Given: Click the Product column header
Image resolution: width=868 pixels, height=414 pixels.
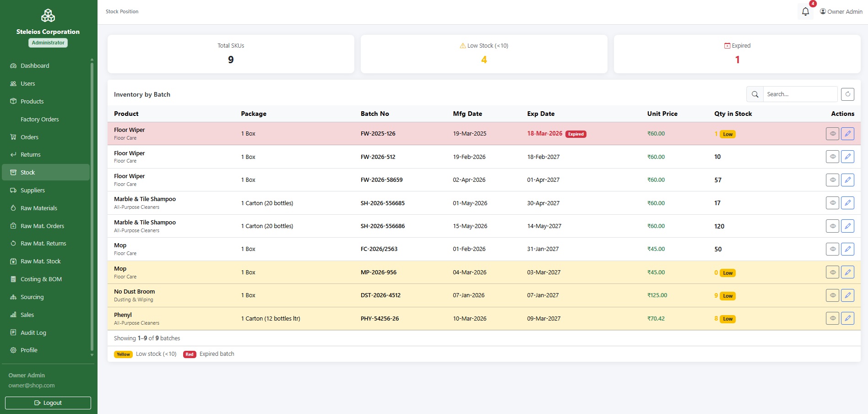Looking at the screenshot, I should [x=126, y=114].
